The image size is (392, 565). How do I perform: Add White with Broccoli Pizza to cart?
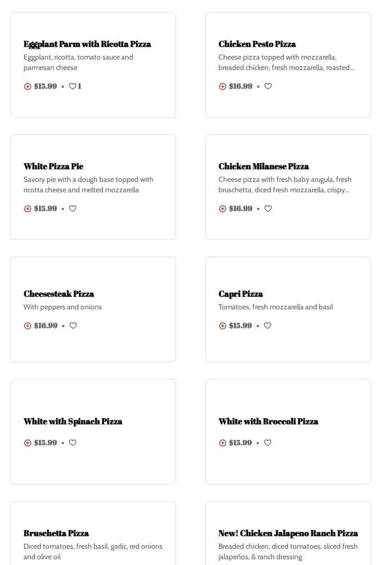click(x=223, y=443)
